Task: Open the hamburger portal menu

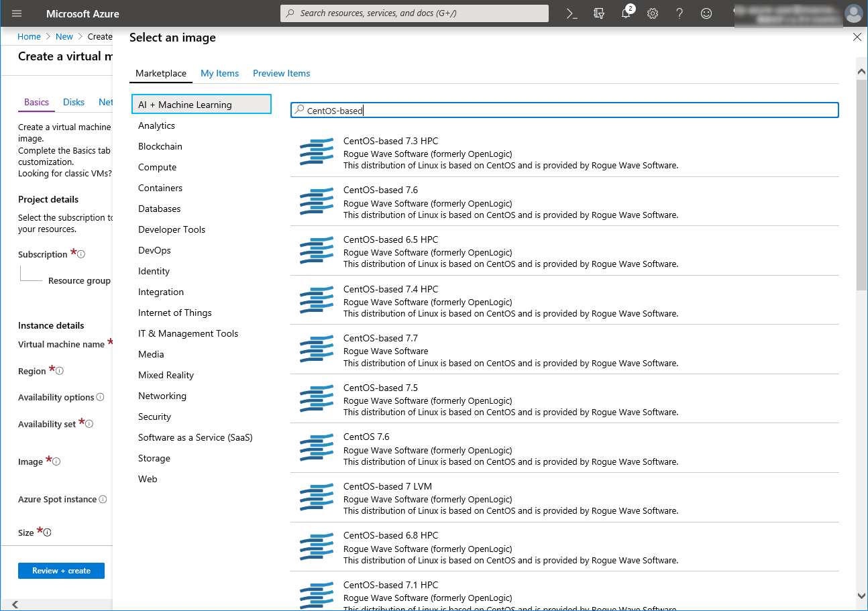Action: 17,13
